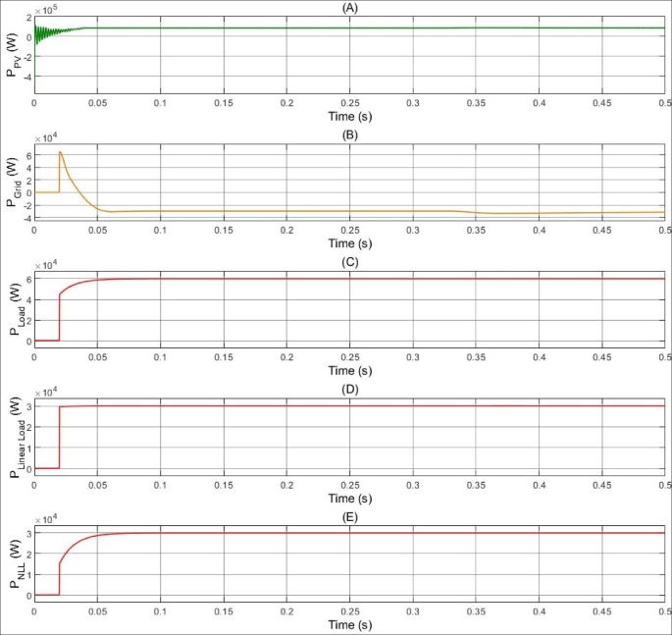Viewport: 672px width, 635px height.
Task: Click the 0.1 x-tick label of plot (B)
Action: [x=160, y=231]
